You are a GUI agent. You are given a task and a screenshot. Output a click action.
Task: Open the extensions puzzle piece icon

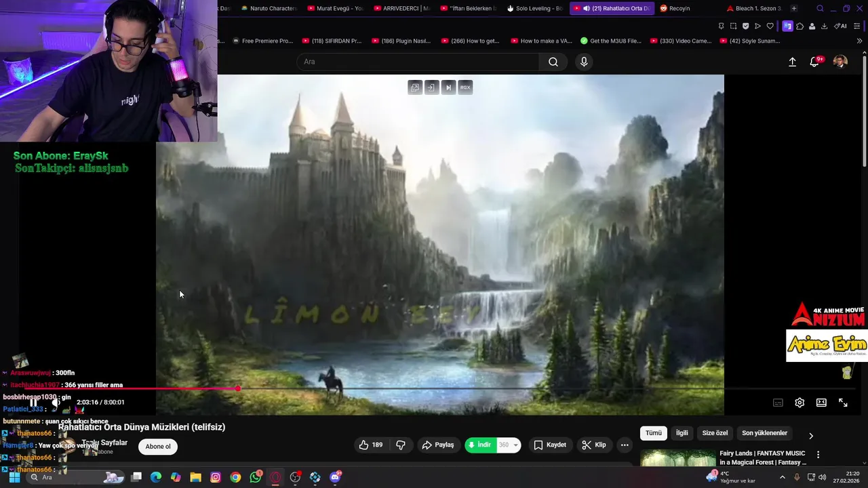[800, 26]
